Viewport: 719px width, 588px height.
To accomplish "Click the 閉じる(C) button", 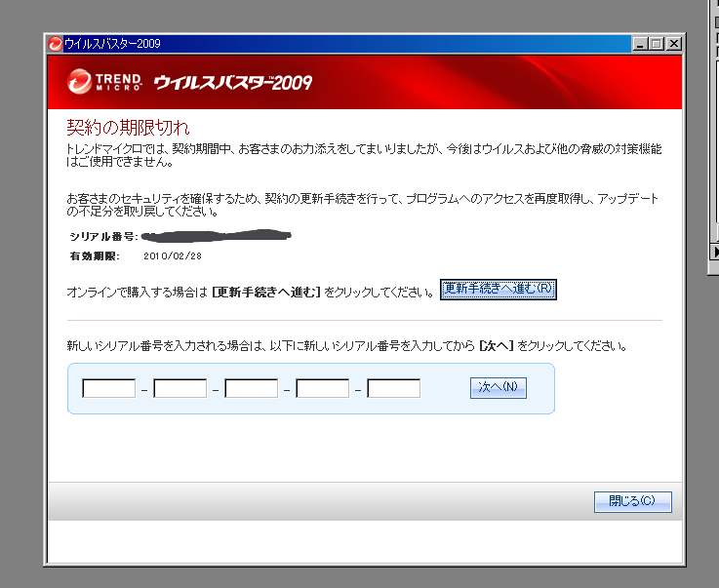I will click(x=632, y=501).
